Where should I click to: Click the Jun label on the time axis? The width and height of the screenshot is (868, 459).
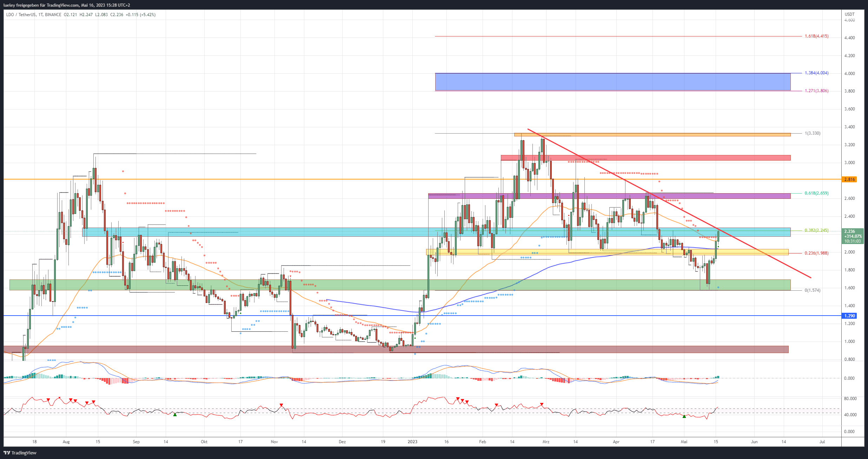click(754, 442)
